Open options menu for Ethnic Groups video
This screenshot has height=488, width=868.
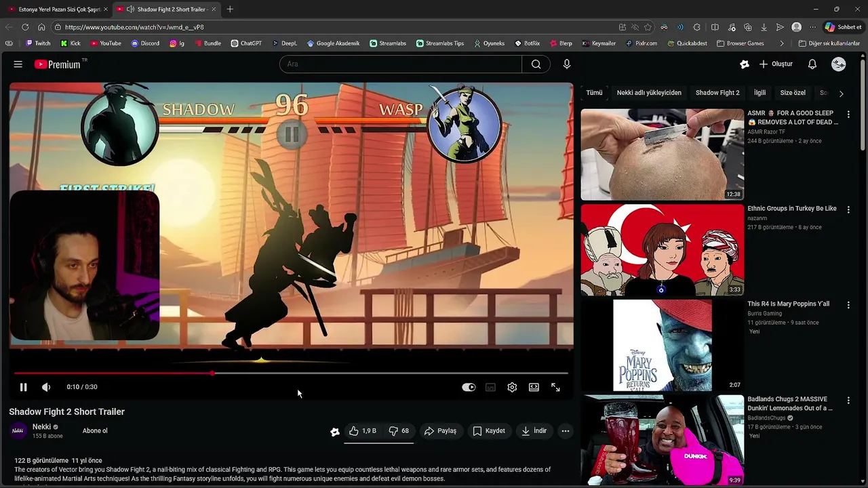click(x=848, y=210)
